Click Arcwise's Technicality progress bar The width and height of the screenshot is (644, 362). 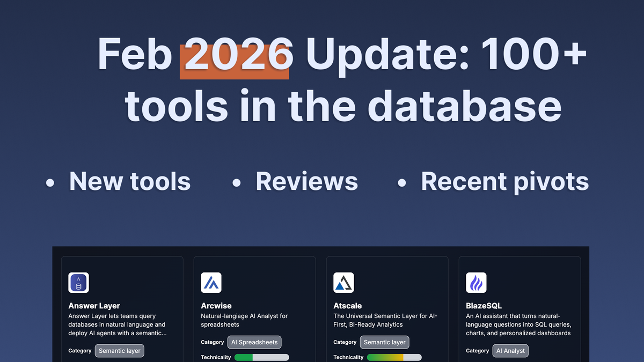coord(261,357)
